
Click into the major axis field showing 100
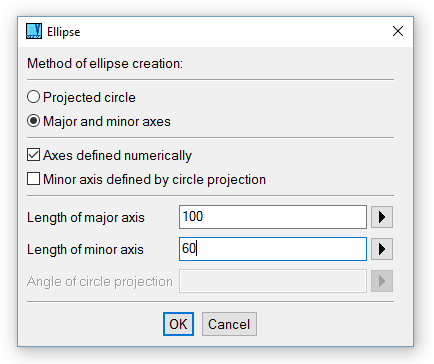coord(273,217)
